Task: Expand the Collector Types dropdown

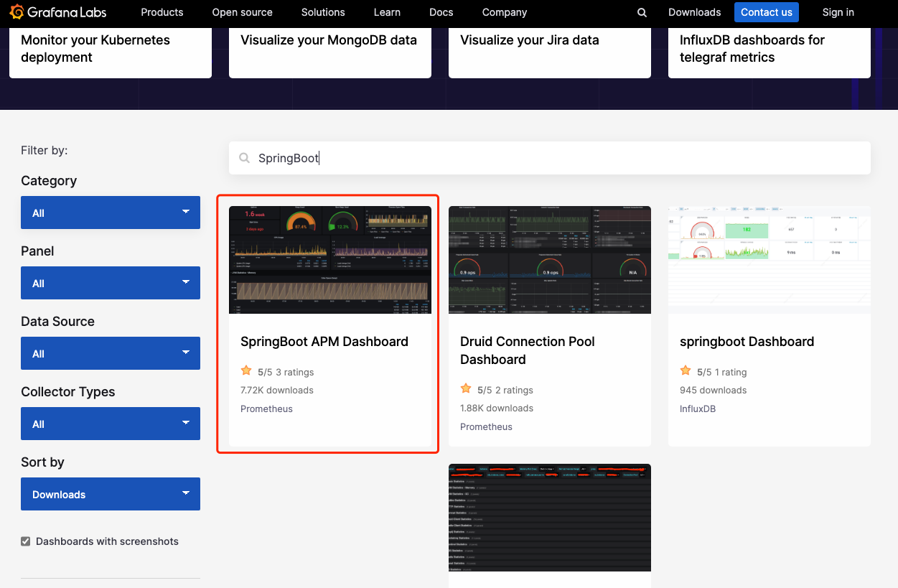Action: pos(111,424)
